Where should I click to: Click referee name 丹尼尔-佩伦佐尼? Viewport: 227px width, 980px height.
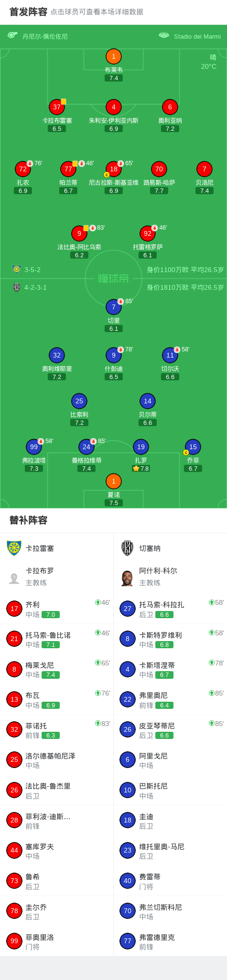pos(45,36)
